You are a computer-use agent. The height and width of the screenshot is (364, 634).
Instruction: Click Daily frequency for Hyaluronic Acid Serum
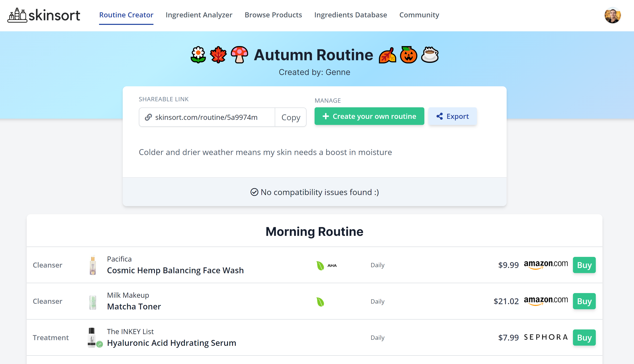tap(377, 338)
